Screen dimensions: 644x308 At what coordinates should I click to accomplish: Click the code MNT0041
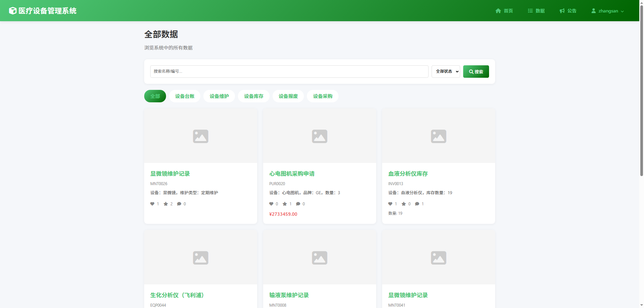(397, 305)
